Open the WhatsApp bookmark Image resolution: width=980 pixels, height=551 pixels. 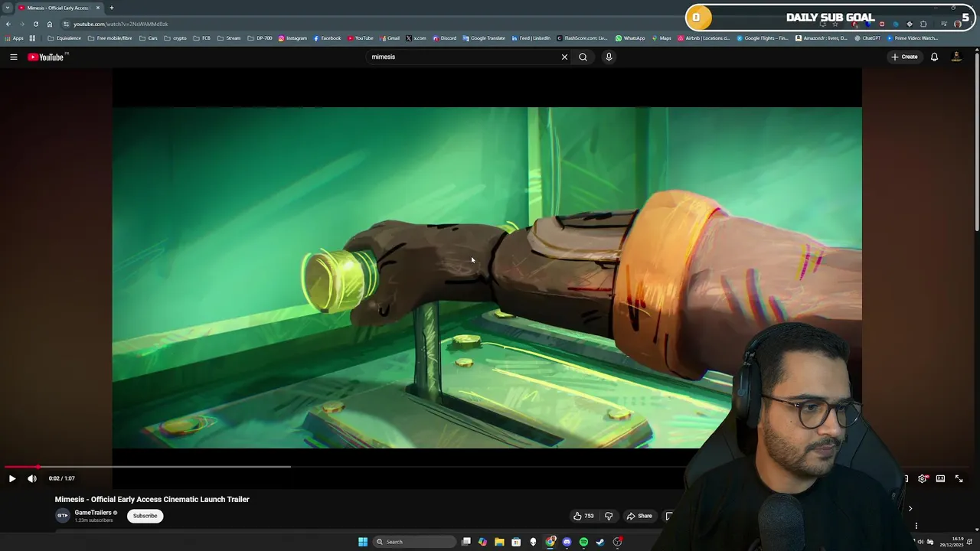tap(630, 38)
